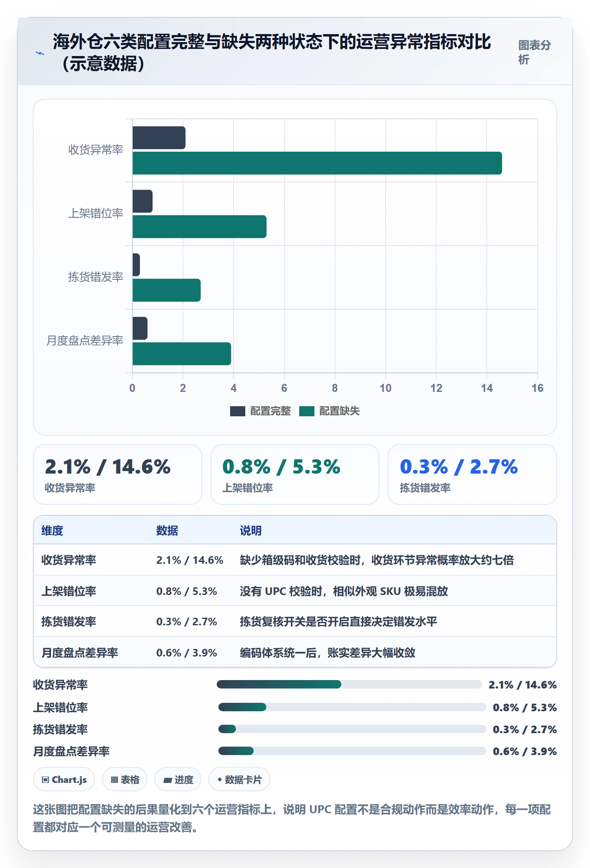Image resolution: width=590 pixels, height=868 pixels.
Task: Click the 收货异常率 progress bar
Action: pos(349,684)
